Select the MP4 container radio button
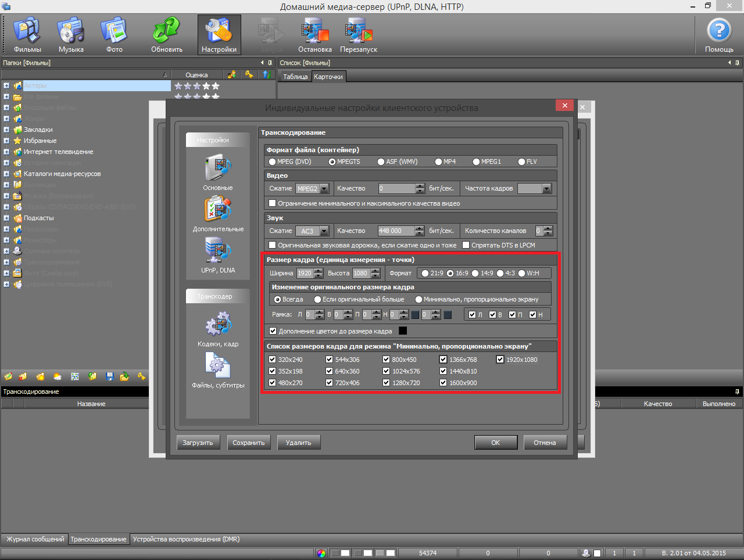The width and height of the screenshot is (744, 560). point(439,162)
